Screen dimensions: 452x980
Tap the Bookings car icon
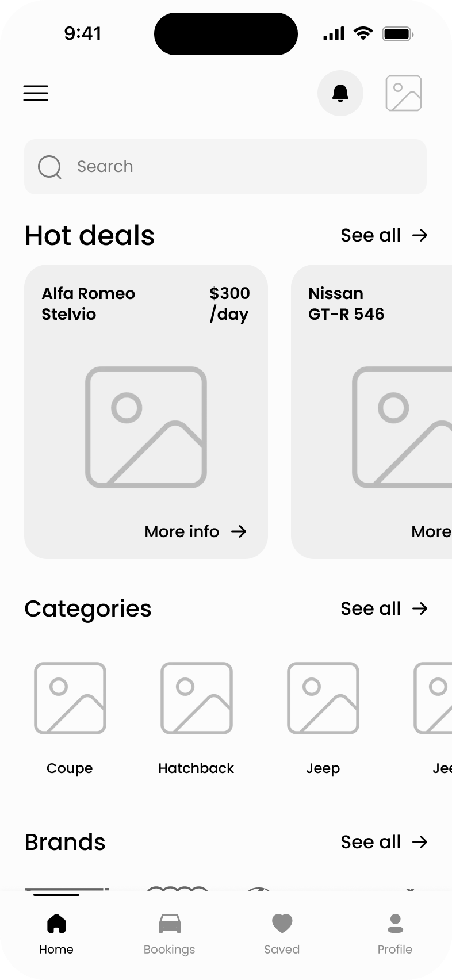(x=170, y=924)
